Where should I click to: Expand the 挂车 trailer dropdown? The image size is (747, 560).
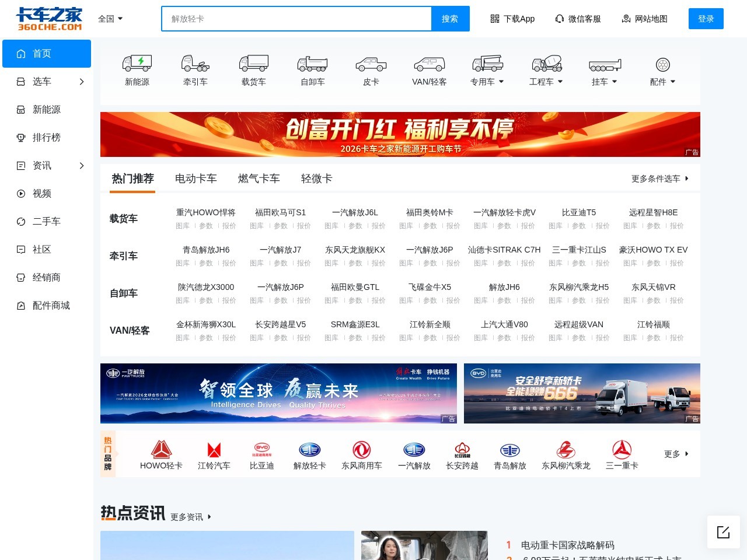coord(603,82)
